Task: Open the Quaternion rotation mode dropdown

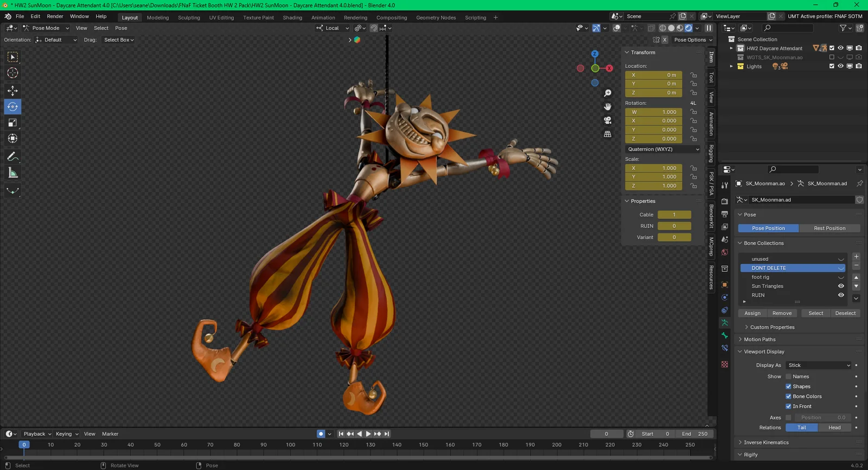Action: pos(663,149)
